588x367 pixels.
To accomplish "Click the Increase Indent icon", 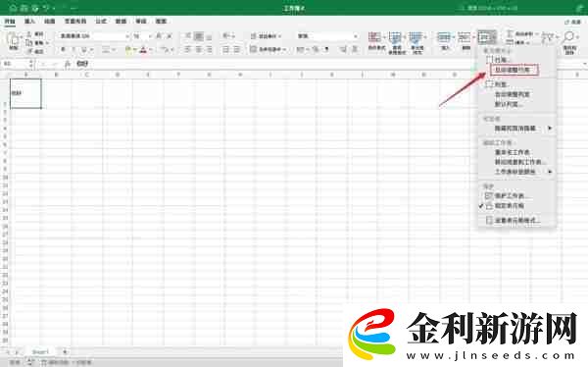I will (237, 49).
